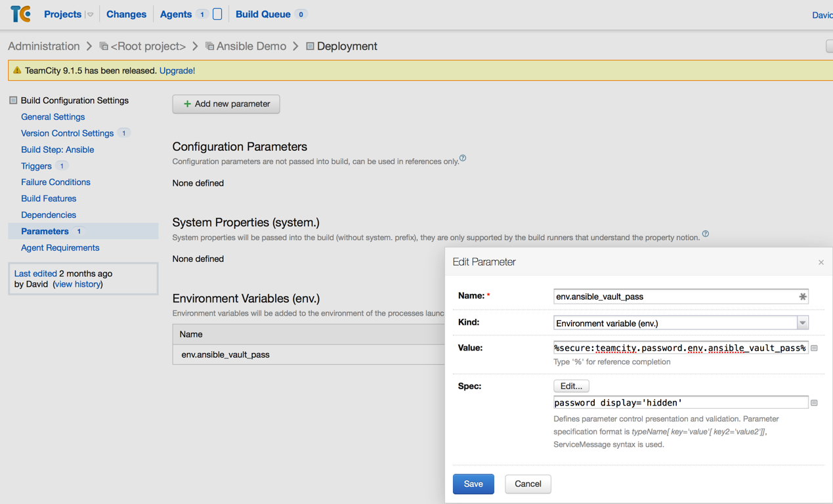Viewport: 833px width, 504px height.
Task: Click the expand icon beside Spec field
Action: tap(815, 403)
